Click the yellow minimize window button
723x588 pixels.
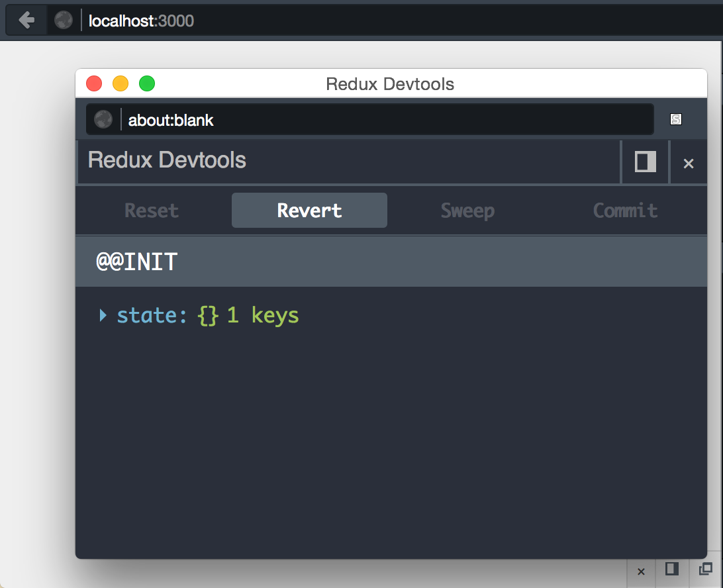[120, 83]
